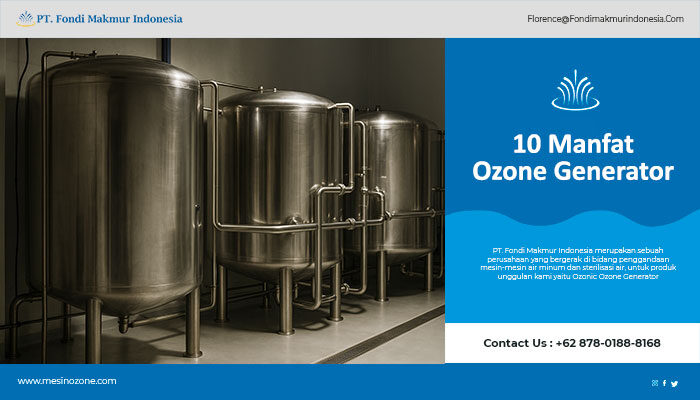Click the stainless steel tanks photo
The height and width of the screenshot is (400, 700).
[222, 200]
